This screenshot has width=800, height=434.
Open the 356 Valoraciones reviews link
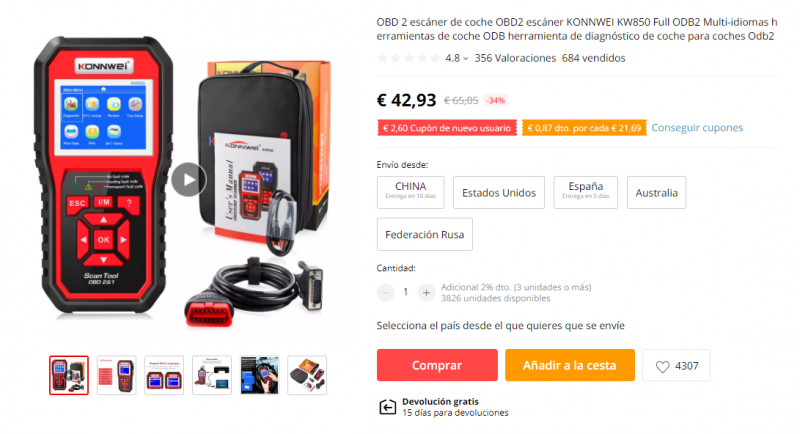coord(515,58)
